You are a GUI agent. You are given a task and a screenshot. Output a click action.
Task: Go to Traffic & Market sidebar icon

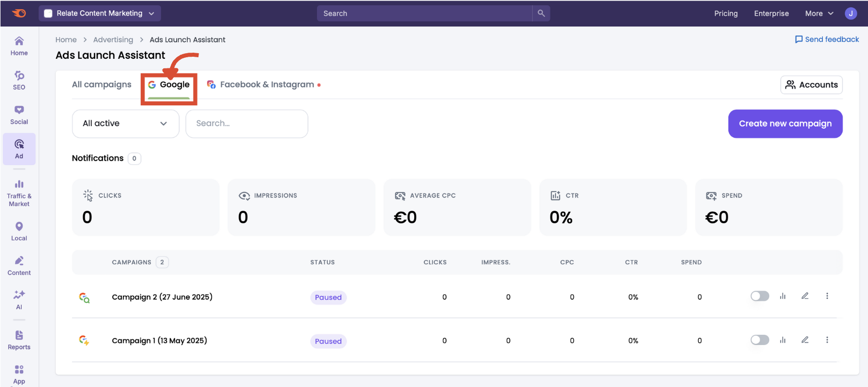pos(19,192)
